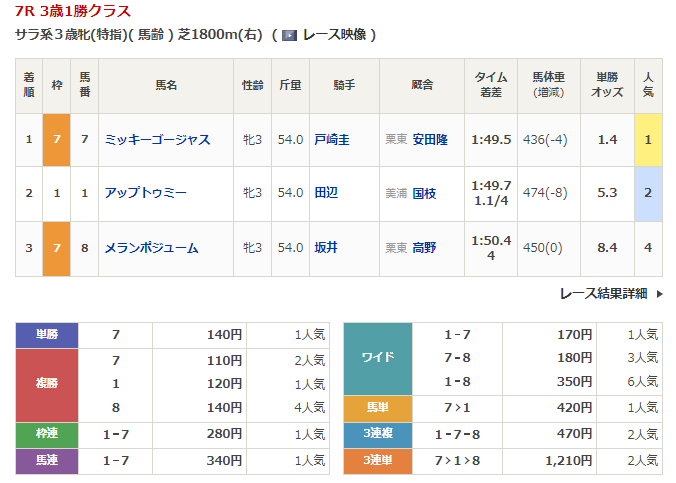Open レース結果詳細 link

click(x=604, y=294)
